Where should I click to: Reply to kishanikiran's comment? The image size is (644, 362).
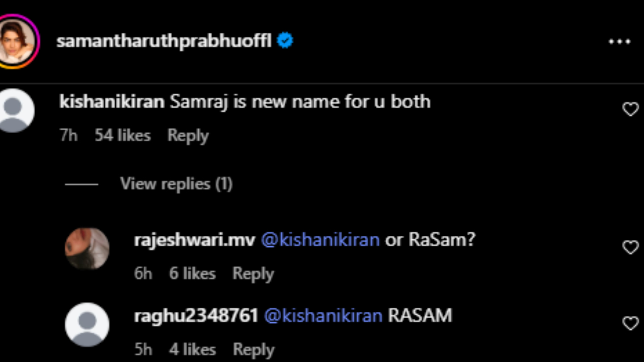click(x=188, y=136)
